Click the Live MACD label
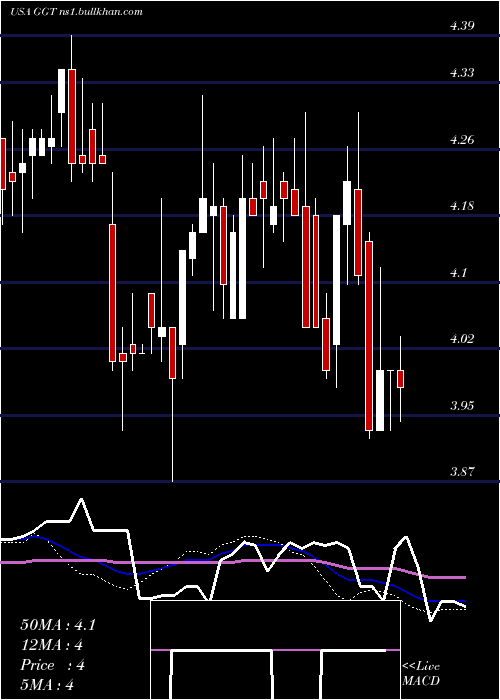 click(x=421, y=674)
